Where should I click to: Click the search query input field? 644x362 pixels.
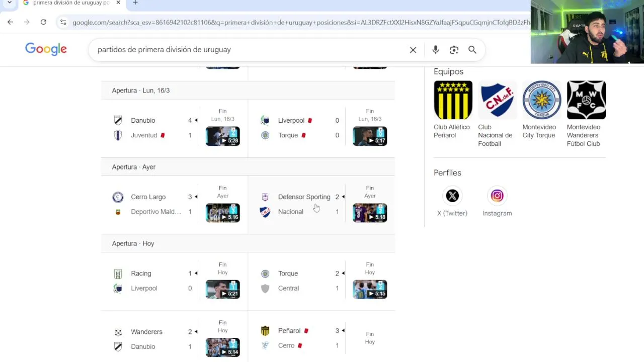pos(249,50)
